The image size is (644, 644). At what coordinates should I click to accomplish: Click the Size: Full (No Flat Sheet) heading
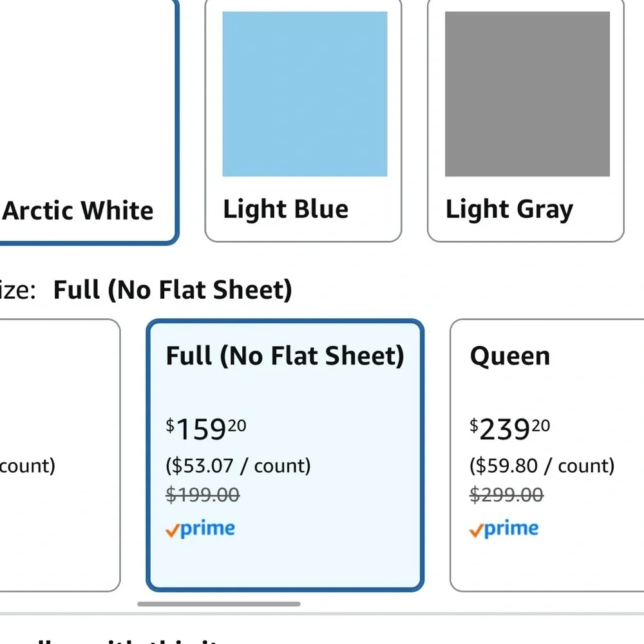tap(146, 290)
